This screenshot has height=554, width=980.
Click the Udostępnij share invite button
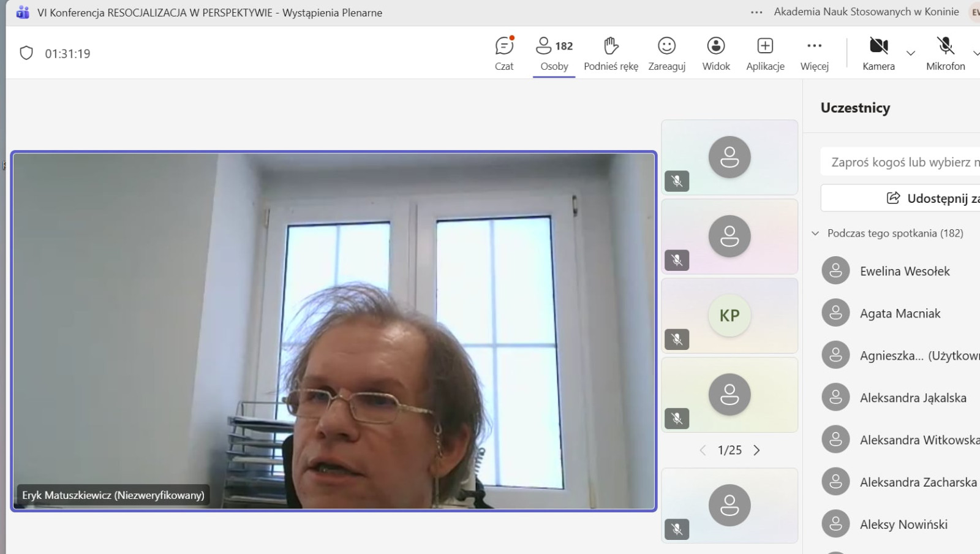931,198
